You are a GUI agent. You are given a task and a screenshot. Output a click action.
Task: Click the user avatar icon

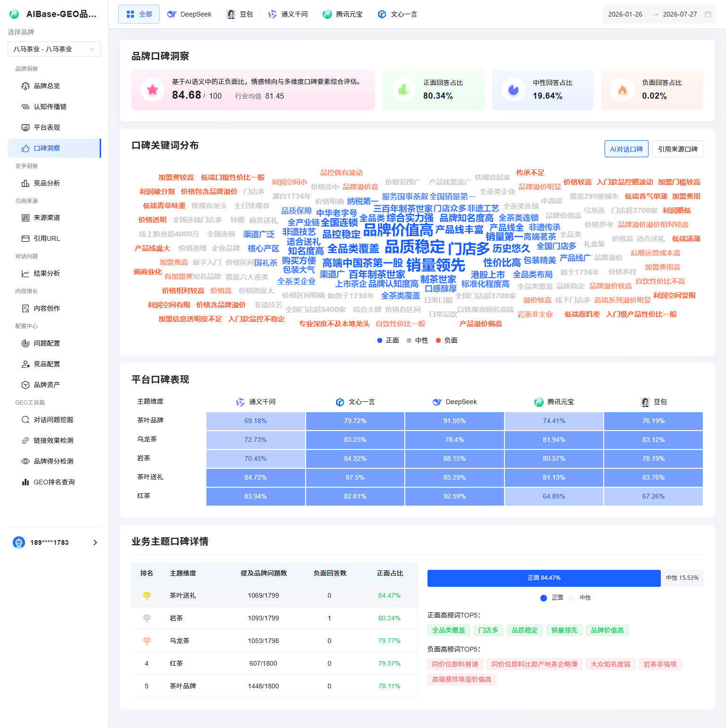pos(19,542)
